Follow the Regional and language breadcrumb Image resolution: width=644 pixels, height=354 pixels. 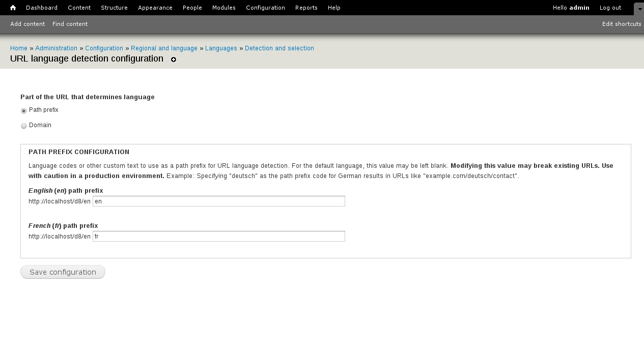(164, 48)
